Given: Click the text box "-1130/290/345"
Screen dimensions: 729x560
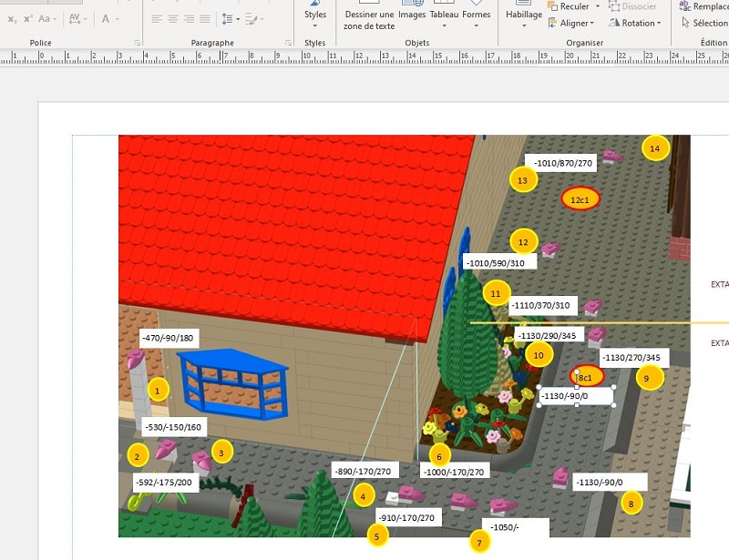Looking at the screenshot, I should pos(549,335).
